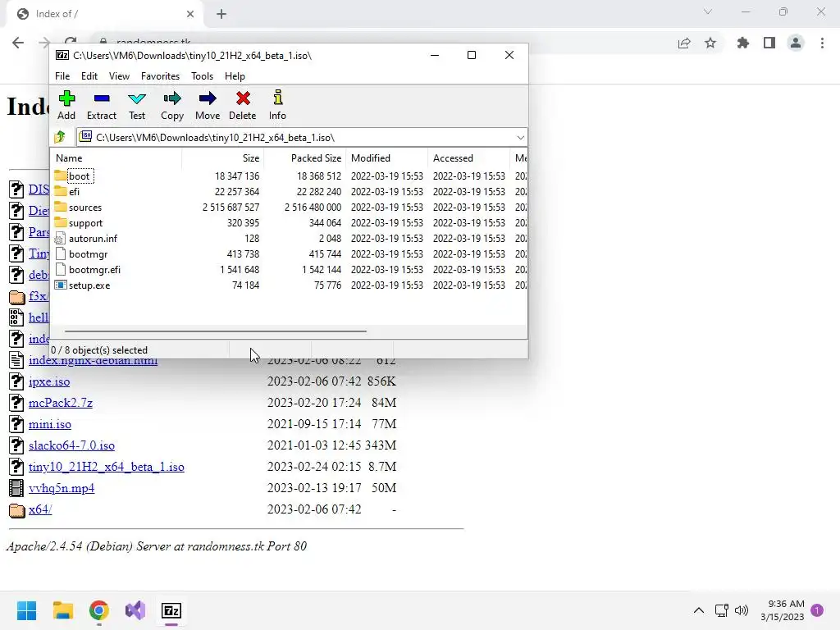
Task: Sort by Packed Size column
Action: (x=305, y=158)
